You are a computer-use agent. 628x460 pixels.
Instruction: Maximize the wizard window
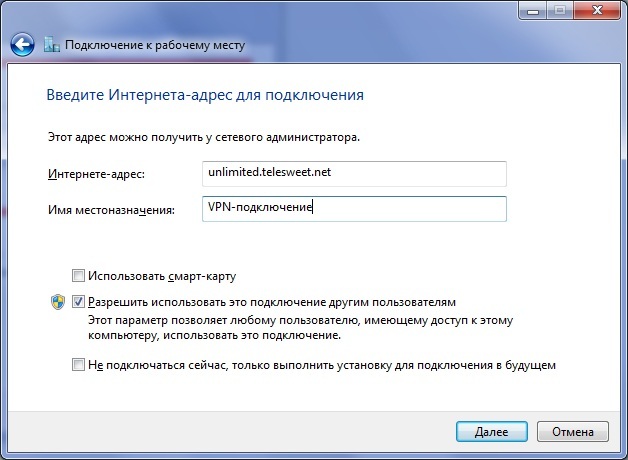[559, 11]
